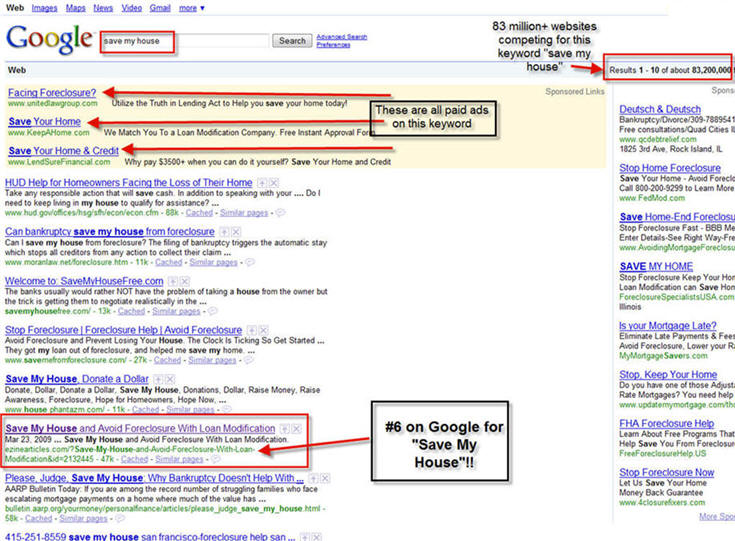Open Save Home-End Foreclosure sidebar ad
Viewport: 735px width, 541px height.
pyautogui.click(x=677, y=217)
